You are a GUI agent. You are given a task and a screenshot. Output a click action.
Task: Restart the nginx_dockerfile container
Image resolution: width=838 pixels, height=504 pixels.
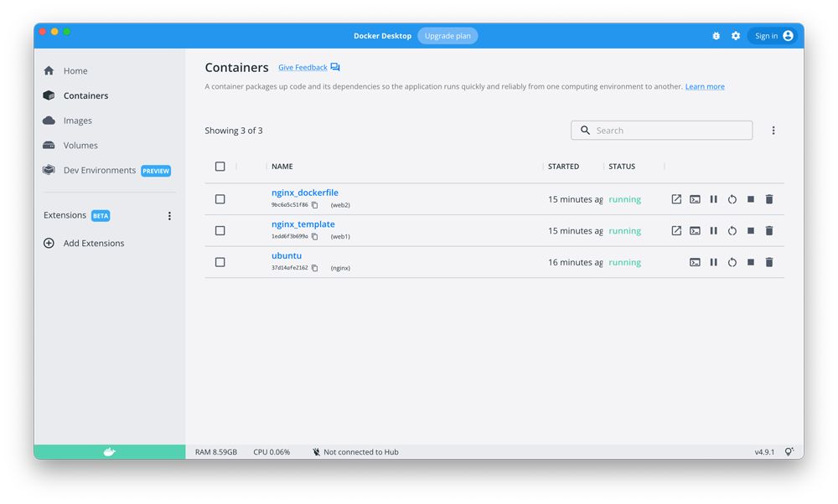pos(732,199)
